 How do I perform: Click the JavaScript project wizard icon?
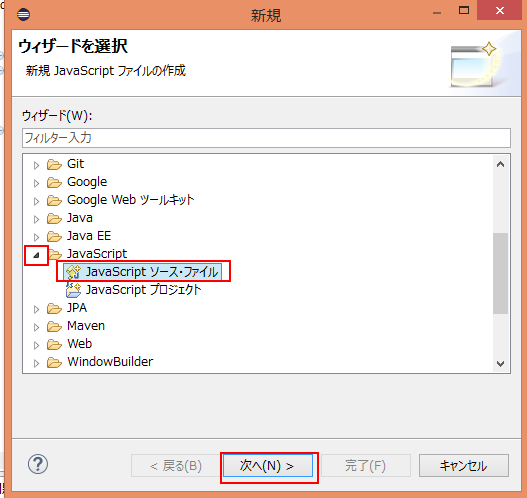click(x=73, y=290)
